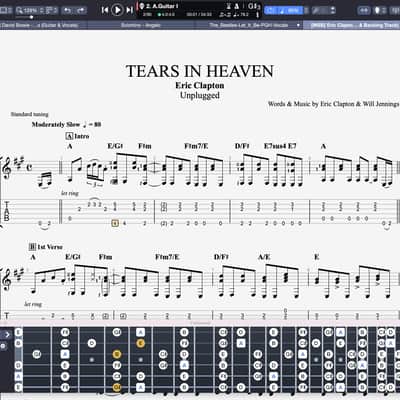Click the highlighted E note on fretboard

(140, 343)
